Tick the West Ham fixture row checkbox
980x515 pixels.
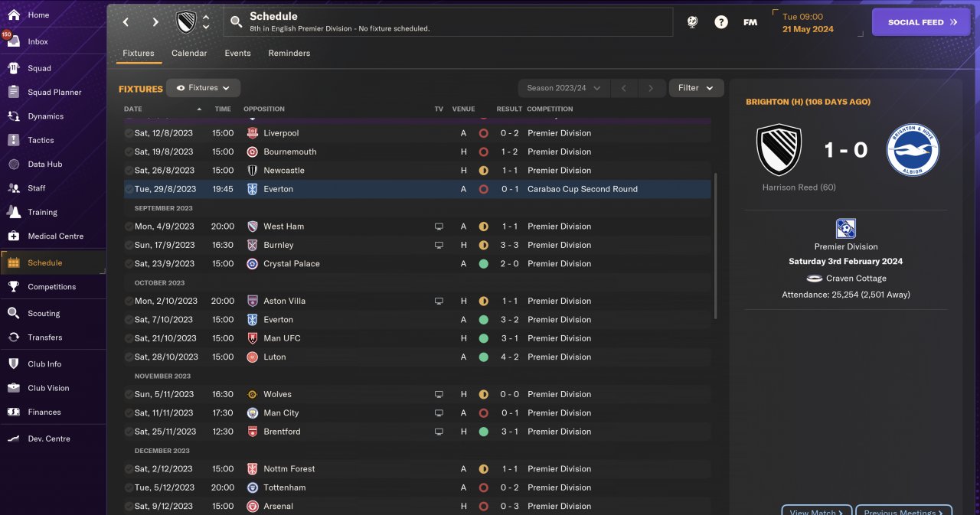[129, 227]
